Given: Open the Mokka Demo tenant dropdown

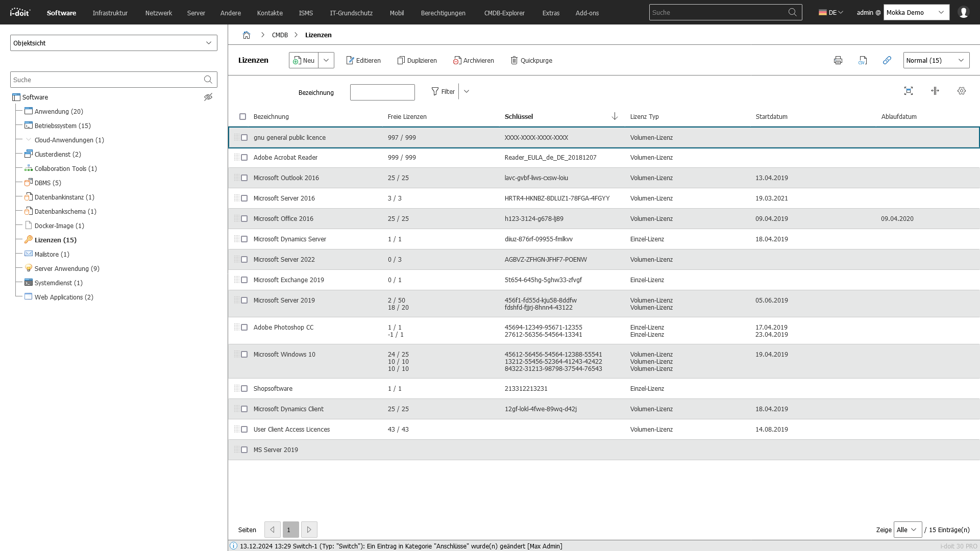Looking at the screenshot, I should click(917, 12).
